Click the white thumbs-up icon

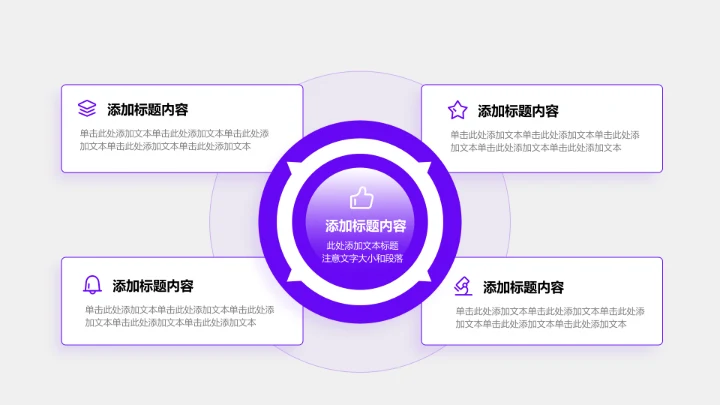pyautogui.click(x=361, y=197)
